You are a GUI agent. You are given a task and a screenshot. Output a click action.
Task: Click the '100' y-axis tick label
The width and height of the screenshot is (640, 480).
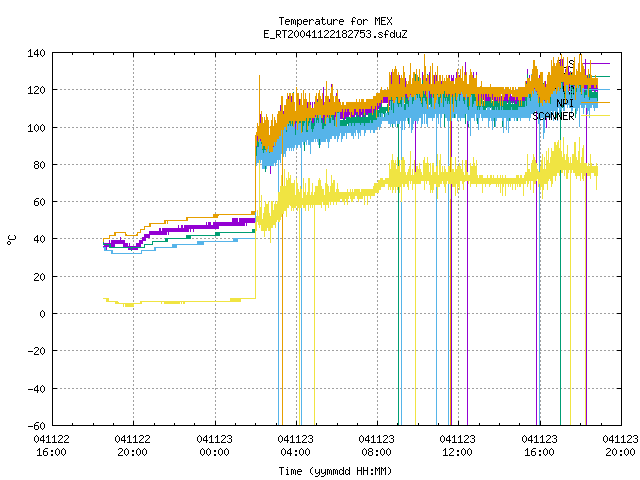click(x=36, y=128)
